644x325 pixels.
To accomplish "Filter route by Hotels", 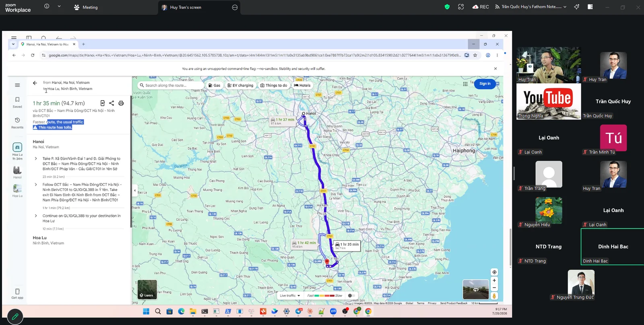I will tap(302, 85).
